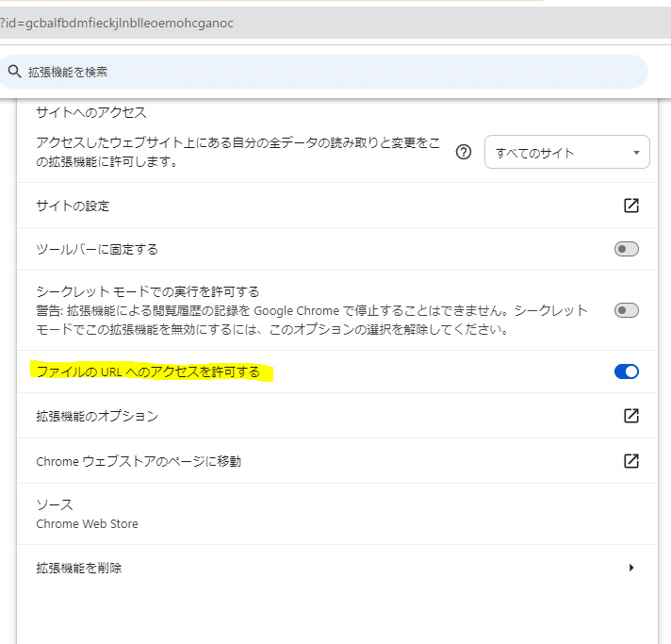Click the magnifier search icon
The width and height of the screenshot is (671, 644).
pyautogui.click(x=14, y=72)
